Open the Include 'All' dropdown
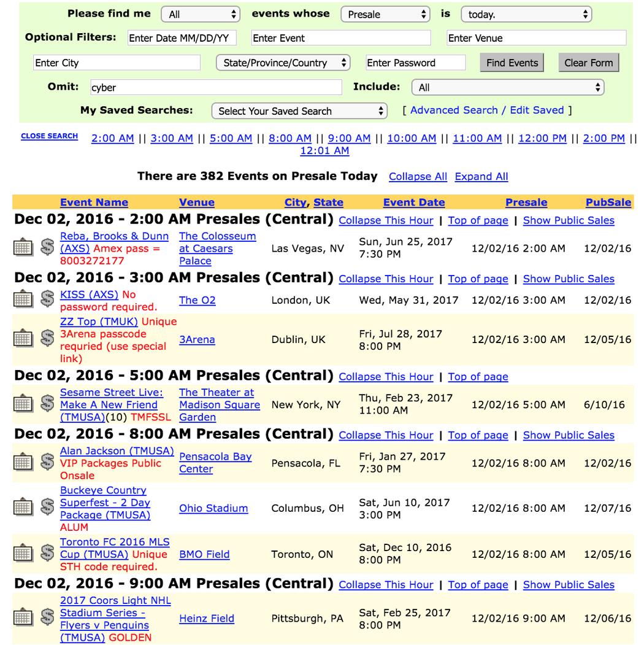The height and width of the screenshot is (645, 644). 508,87
